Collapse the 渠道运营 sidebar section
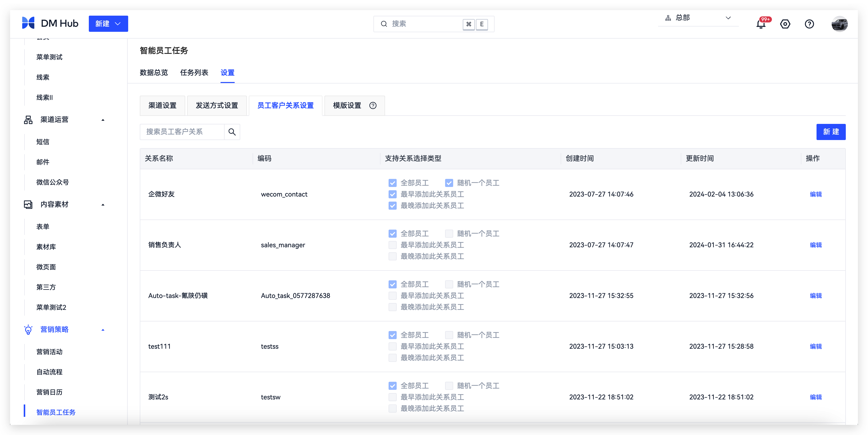The height and width of the screenshot is (435, 868). pyautogui.click(x=103, y=120)
